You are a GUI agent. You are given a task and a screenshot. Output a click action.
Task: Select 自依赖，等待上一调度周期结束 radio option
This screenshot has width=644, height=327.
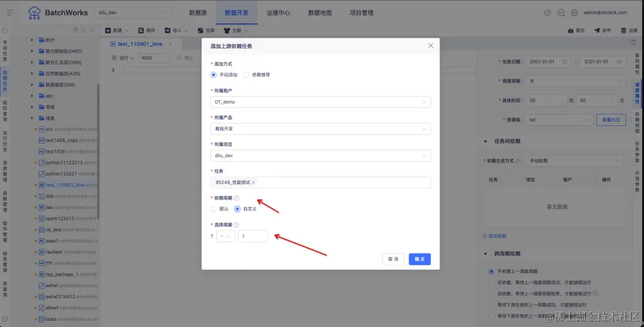click(x=491, y=294)
